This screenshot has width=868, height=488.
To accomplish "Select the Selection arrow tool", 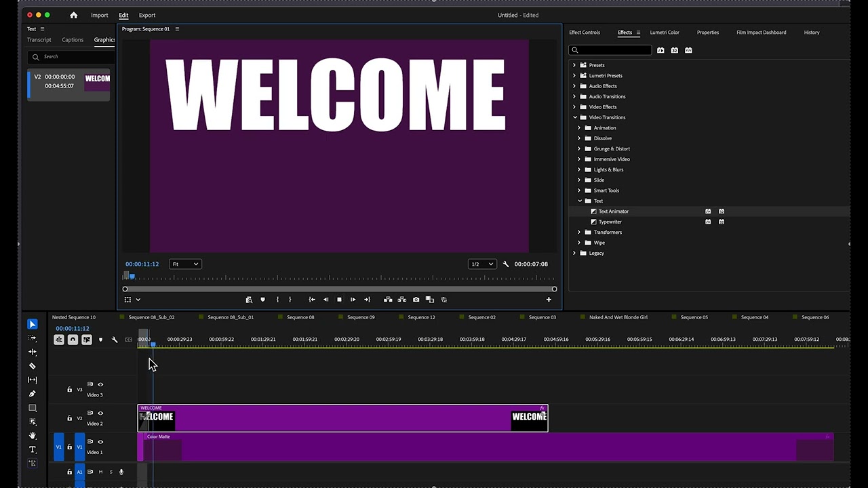I will click(32, 324).
